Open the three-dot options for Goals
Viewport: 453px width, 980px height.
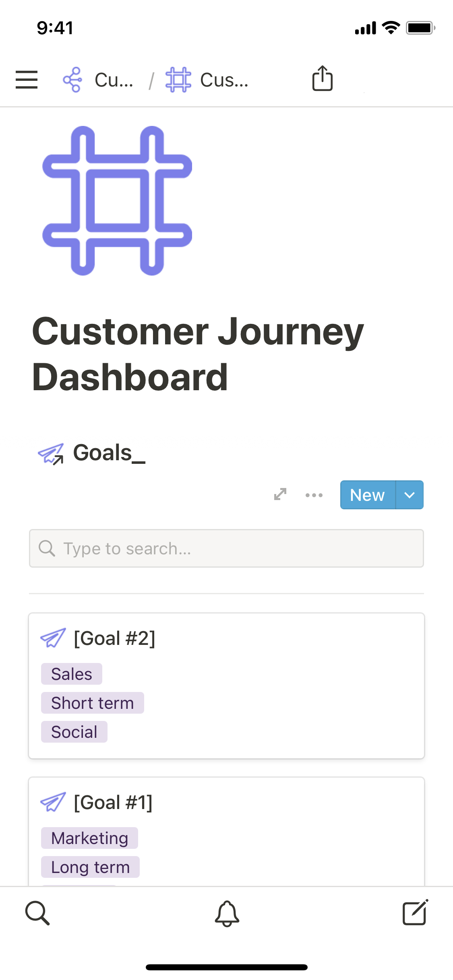tap(314, 495)
